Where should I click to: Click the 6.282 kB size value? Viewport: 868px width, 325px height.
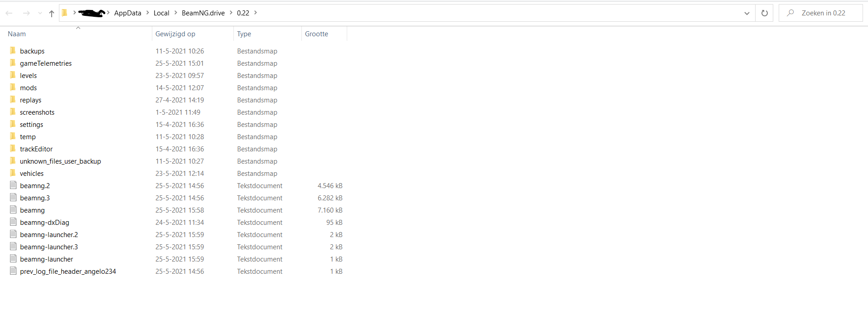pos(330,198)
